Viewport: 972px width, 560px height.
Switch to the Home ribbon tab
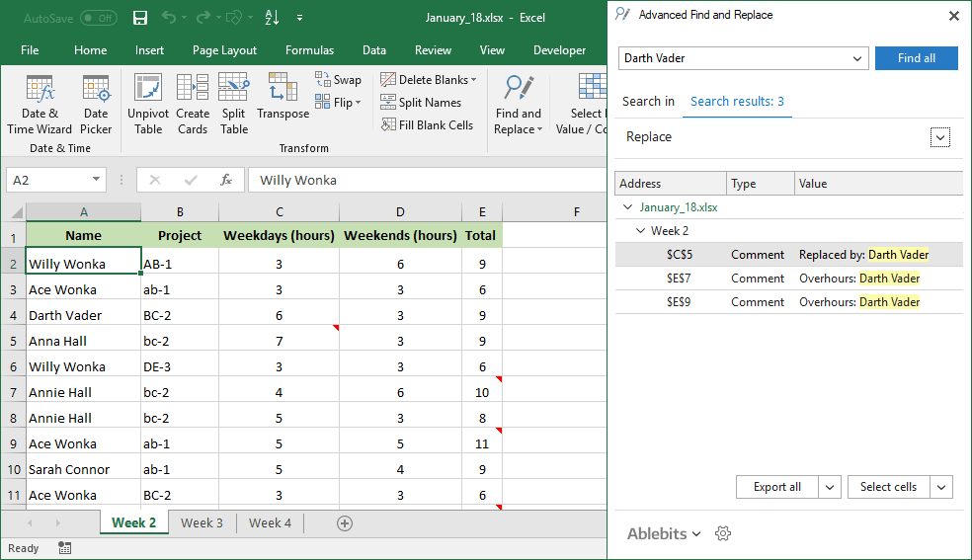click(91, 50)
